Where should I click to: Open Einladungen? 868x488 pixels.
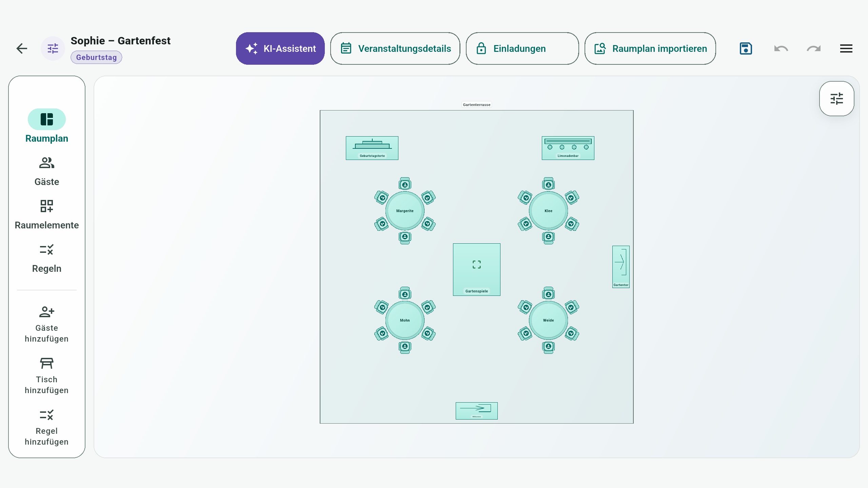(x=522, y=48)
